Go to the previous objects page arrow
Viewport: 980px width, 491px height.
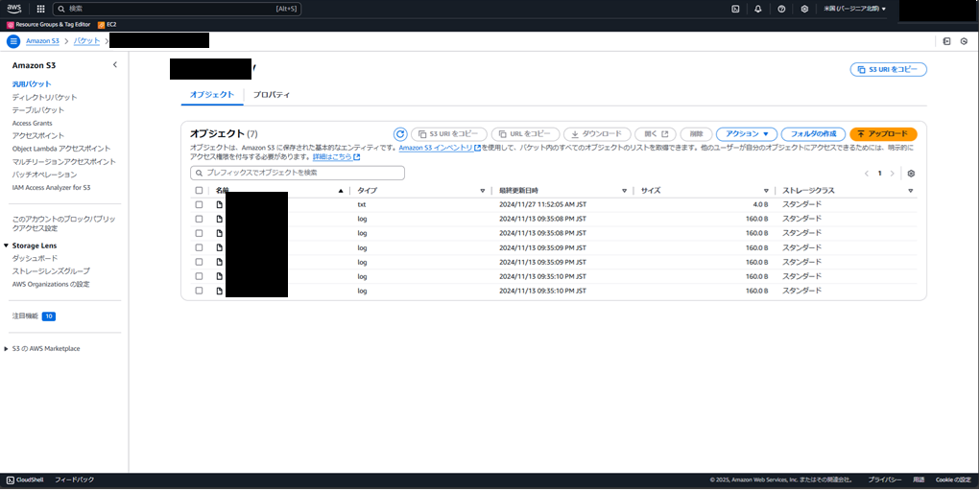(866, 174)
